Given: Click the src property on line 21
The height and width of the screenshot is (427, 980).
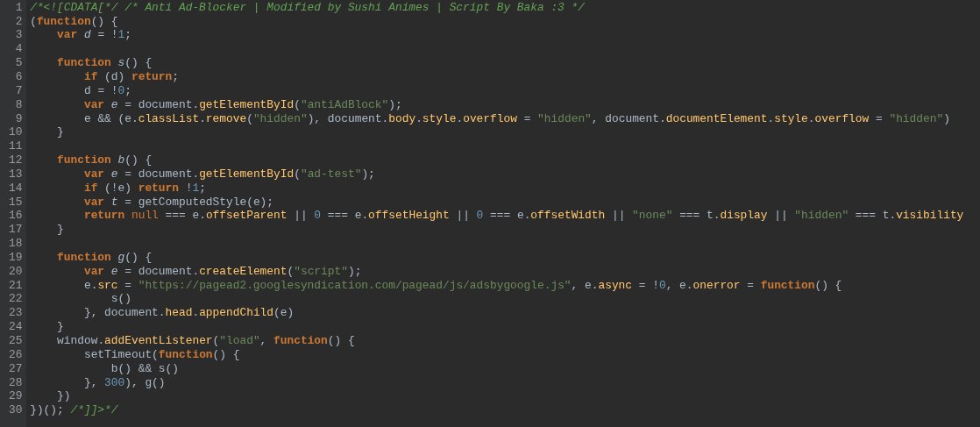Looking at the screenshot, I should [x=108, y=284].
